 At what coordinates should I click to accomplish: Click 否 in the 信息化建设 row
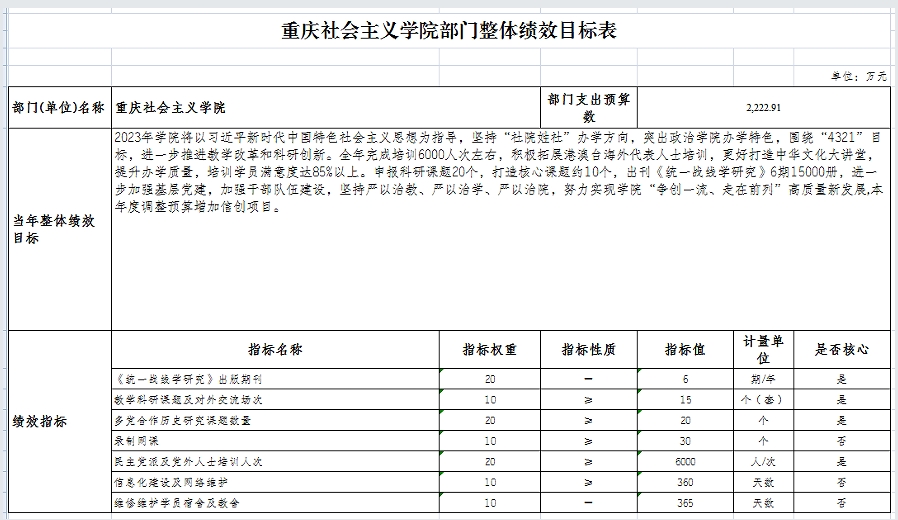tap(842, 482)
